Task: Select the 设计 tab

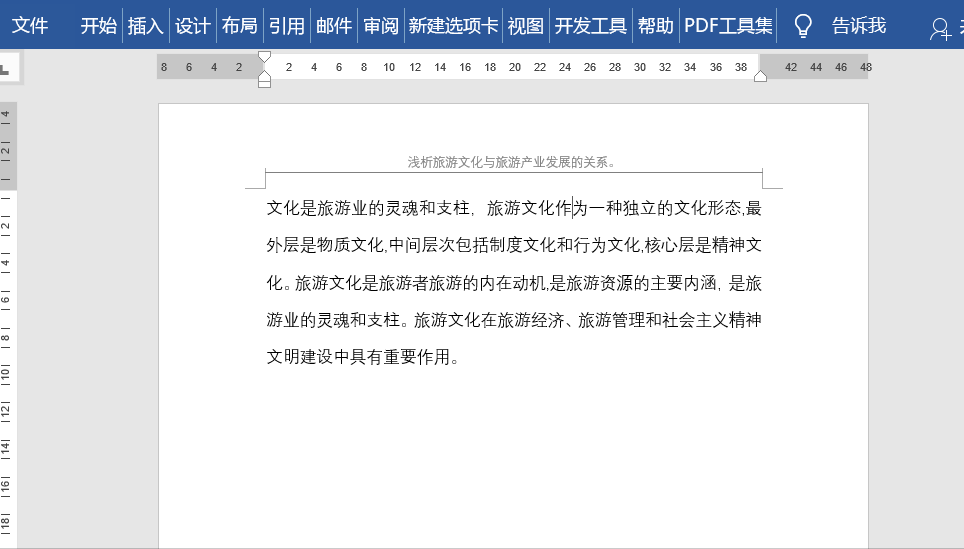Action: coord(192,25)
